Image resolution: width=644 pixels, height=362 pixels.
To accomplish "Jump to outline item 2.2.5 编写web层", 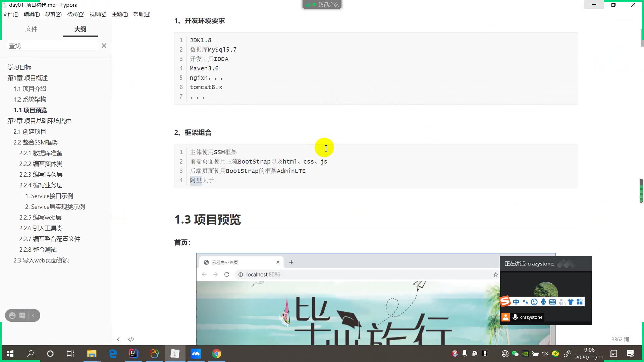I will click(x=41, y=218).
